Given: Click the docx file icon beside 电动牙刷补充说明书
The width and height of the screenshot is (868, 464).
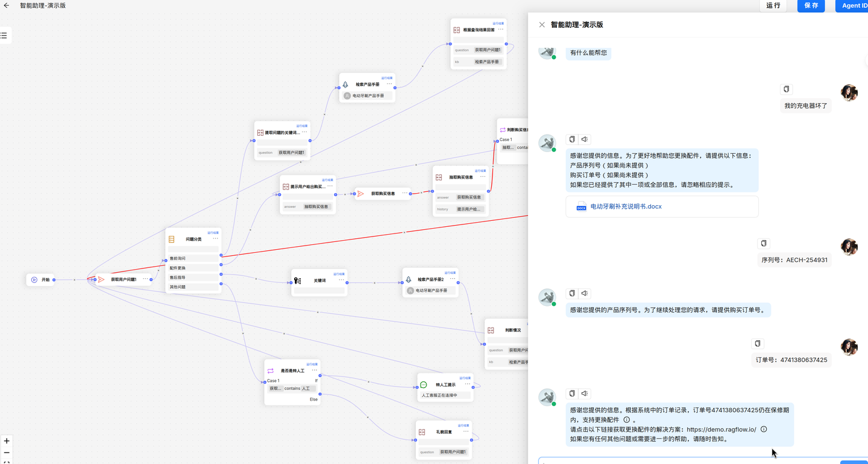Looking at the screenshot, I should (x=580, y=206).
